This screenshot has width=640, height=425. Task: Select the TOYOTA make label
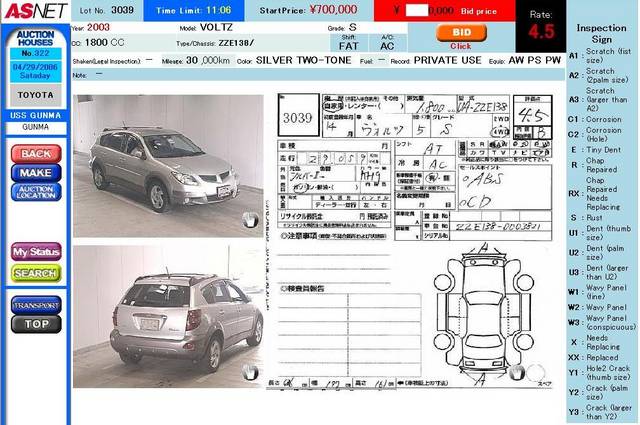pyautogui.click(x=36, y=95)
